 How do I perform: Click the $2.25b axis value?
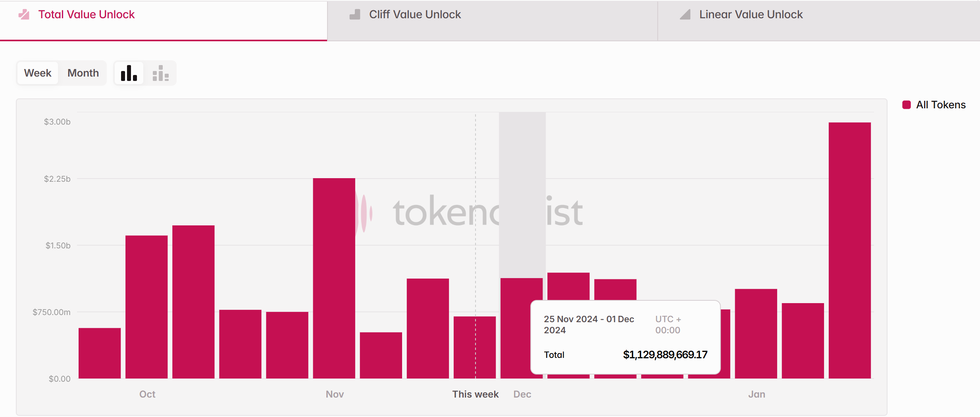(x=57, y=179)
